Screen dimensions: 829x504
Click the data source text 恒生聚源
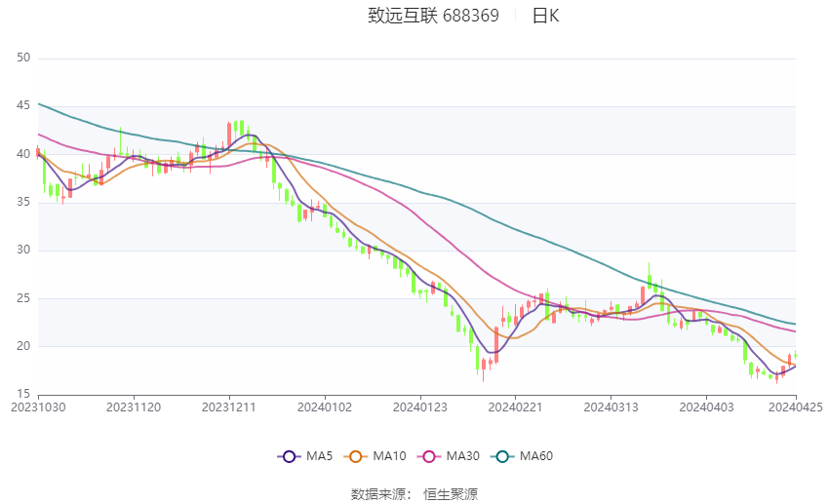[x=451, y=494]
